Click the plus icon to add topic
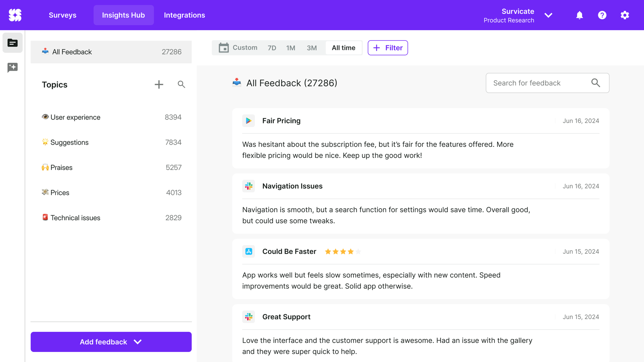Image resolution: width=644 pixels, height=362 pixels. (x=159, y=84)
